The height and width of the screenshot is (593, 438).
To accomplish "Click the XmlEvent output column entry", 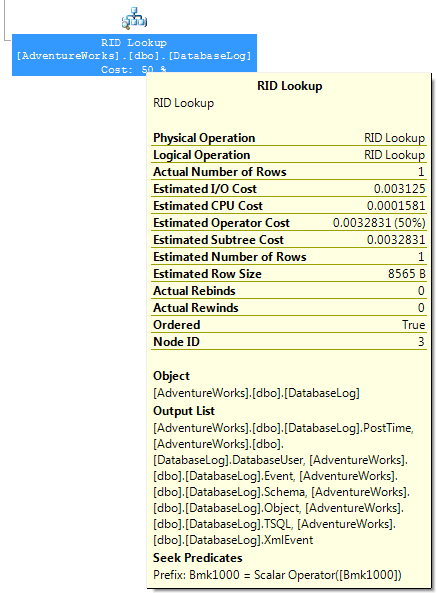I will (x=233, y=540).
